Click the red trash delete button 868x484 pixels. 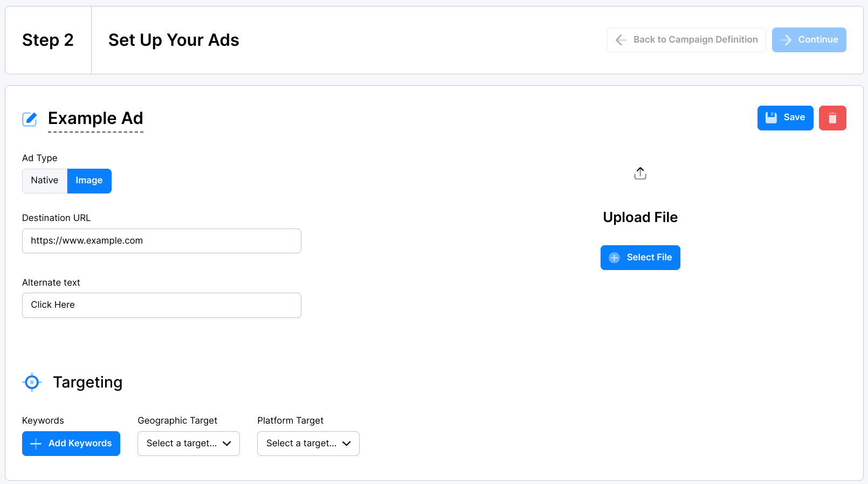pos(832,118)
